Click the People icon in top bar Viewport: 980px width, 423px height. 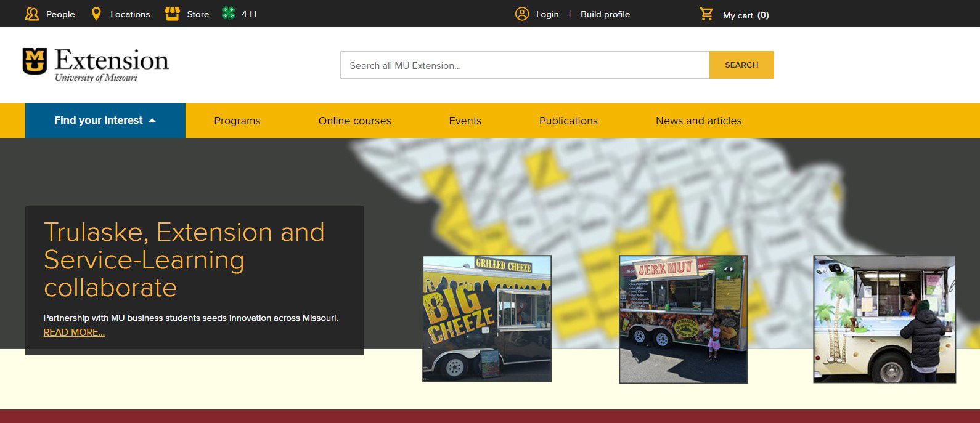tap(31, 14)
